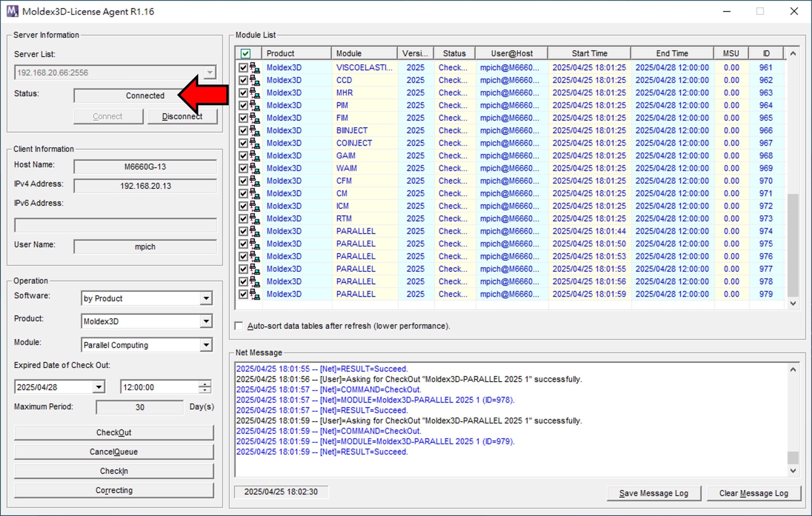Screen dimensions: 812x516
Task: Save the message log
Action: pos(654,493)
